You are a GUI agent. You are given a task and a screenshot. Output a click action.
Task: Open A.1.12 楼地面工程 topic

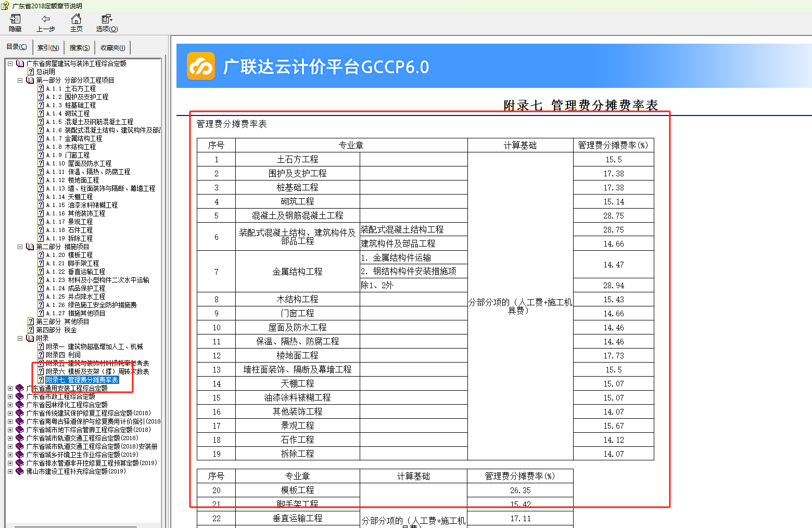pyautogui.click(x=72, y=180)
